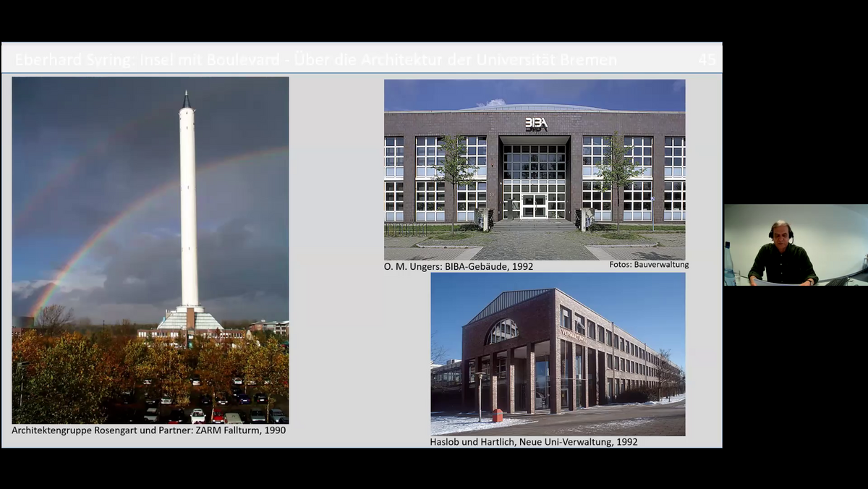Click the glass entrance door of BIBA building

534,205
